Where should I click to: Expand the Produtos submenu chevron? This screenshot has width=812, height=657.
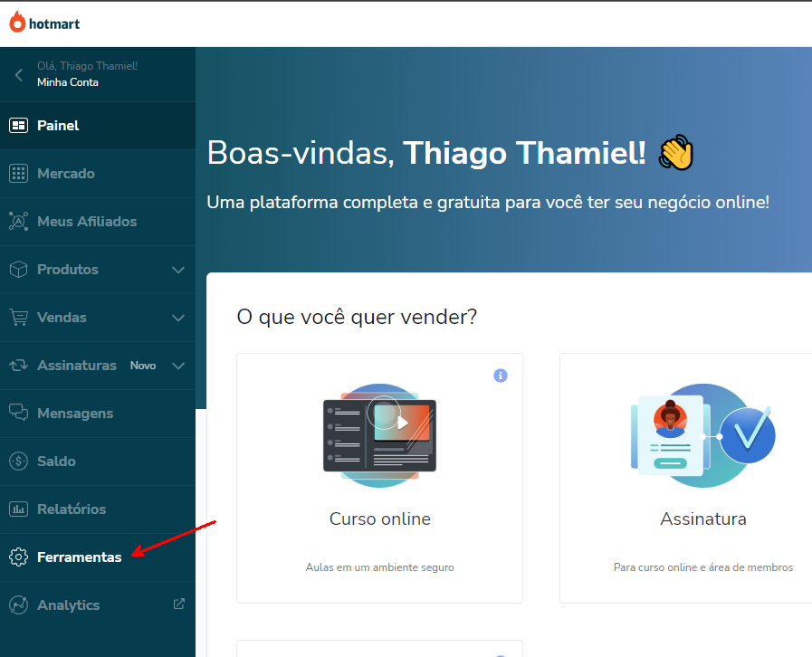[x=178, y=270]
